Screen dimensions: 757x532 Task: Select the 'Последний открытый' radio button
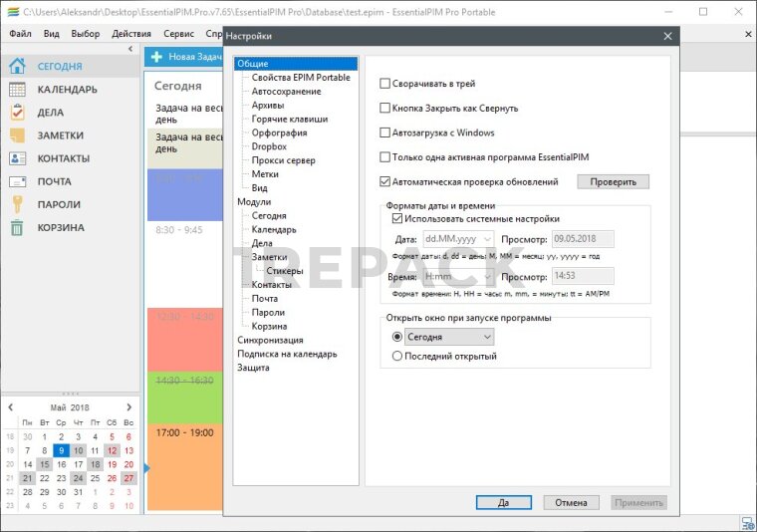click(x=398, y=356)
